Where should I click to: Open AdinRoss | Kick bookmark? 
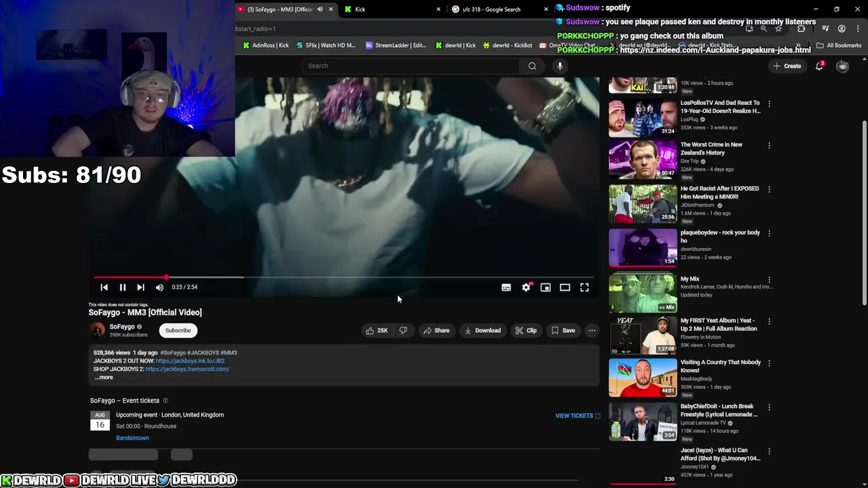[x=266, y=45]
